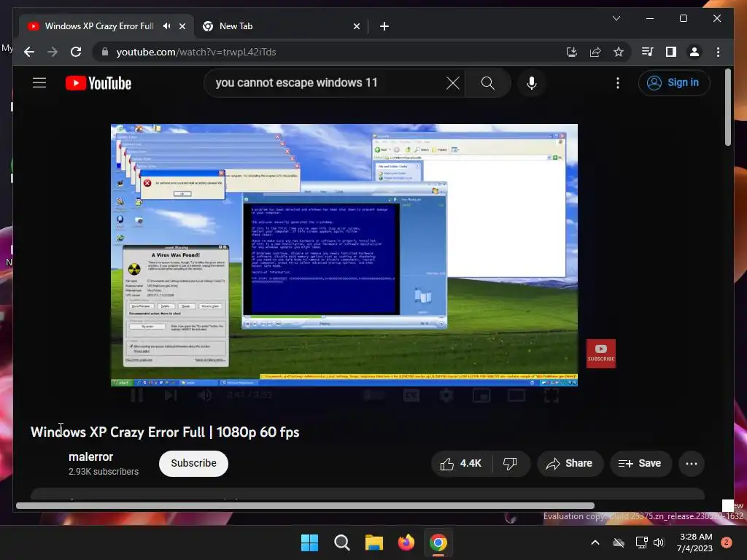Share this page from address bar

point(595,52)
